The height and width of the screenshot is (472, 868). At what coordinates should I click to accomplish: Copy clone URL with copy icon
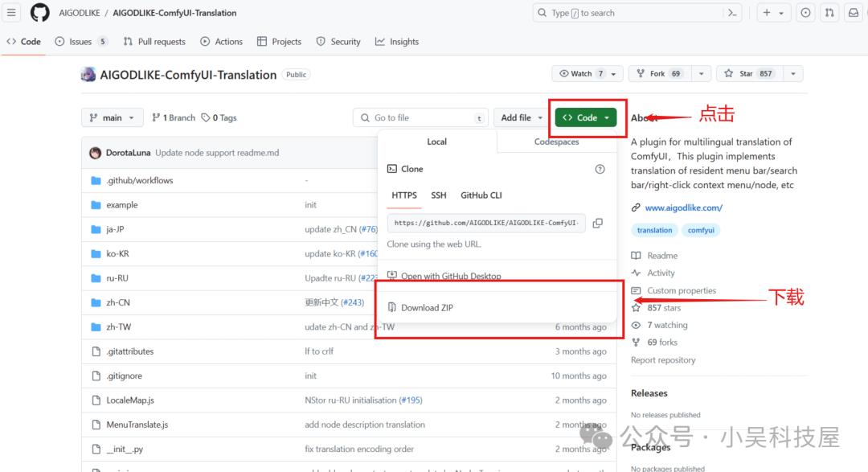(598, 224)
